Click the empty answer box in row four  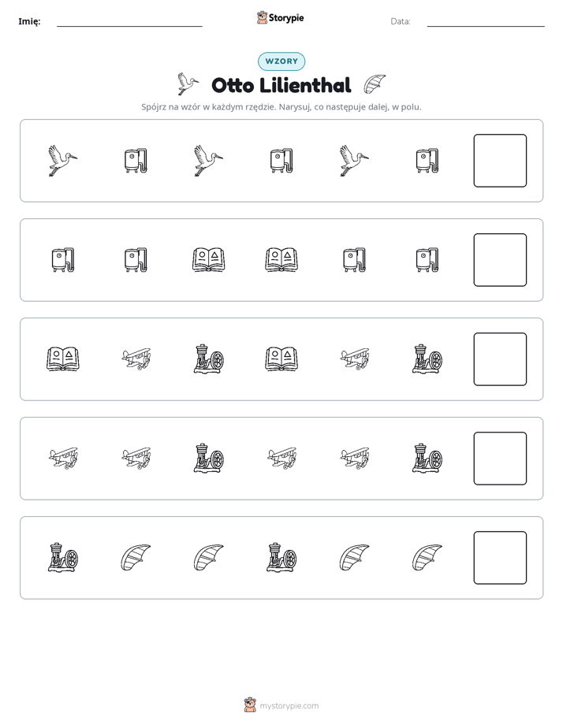click(x=500, y=459)
